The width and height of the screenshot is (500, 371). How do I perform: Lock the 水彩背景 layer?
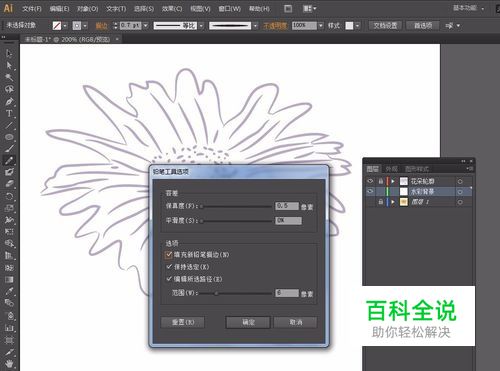click(380, 191)
